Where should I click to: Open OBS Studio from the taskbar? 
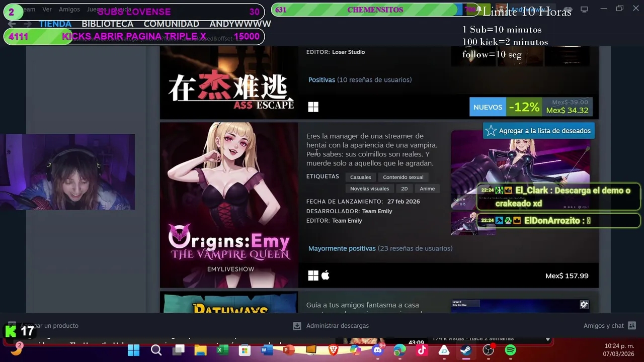click(x=488, y=350)
